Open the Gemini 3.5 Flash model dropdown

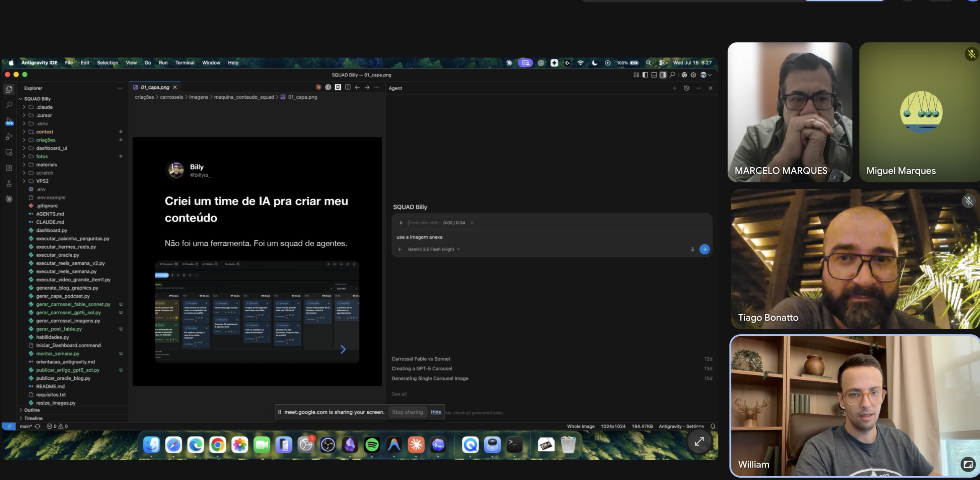click(434, 249)
